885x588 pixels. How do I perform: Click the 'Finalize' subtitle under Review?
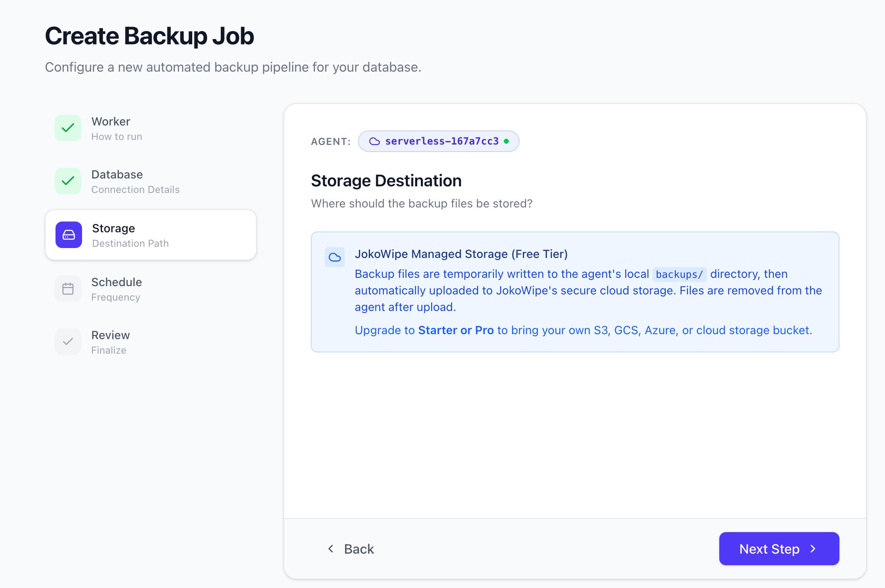coord(109,350)
